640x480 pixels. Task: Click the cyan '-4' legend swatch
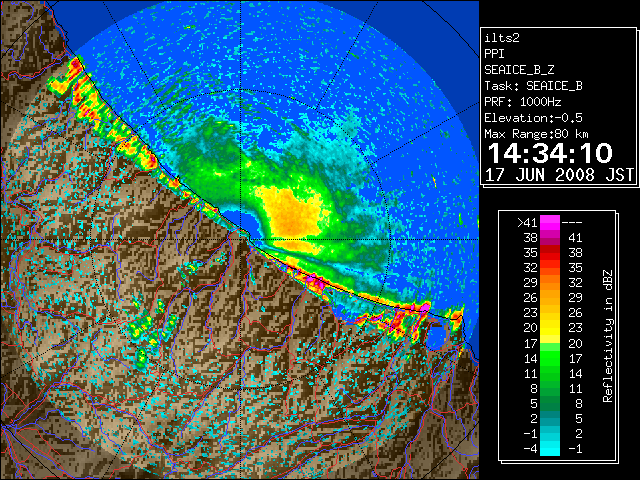pyautogui.click(x=549, y=449)
